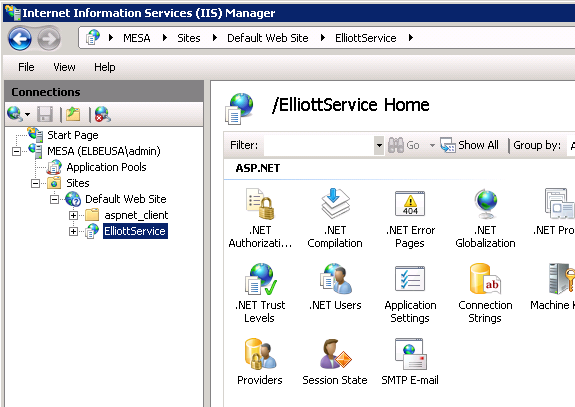Click the arrow after MESA in breadcrumb
575x407 pixels.
[x=165, y=38]
